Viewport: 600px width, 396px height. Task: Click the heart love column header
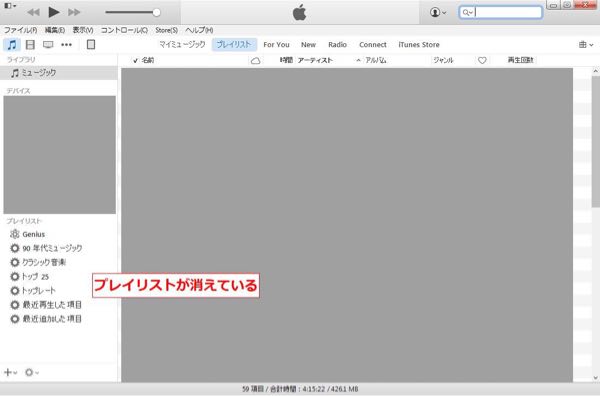[482, 60]
